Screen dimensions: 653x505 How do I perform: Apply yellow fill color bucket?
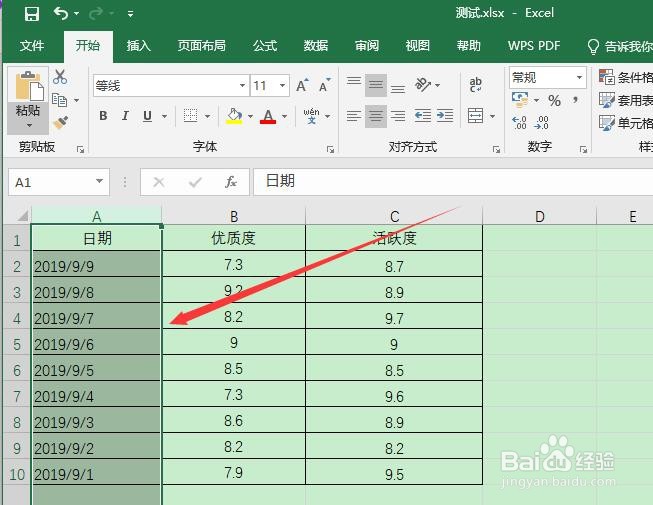[234, 116]
